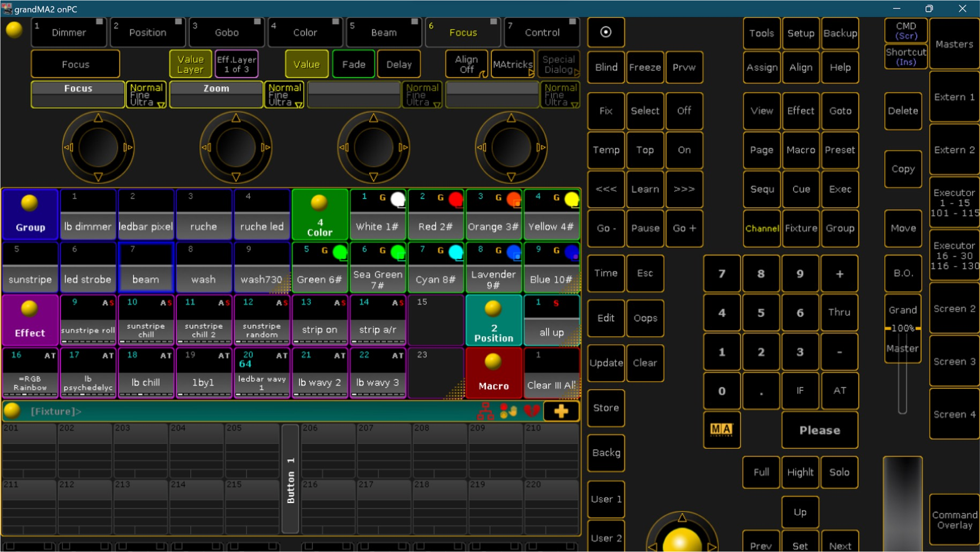Select the Blue 10# color preset
980x552 pixels.
[x=551, y=267]
